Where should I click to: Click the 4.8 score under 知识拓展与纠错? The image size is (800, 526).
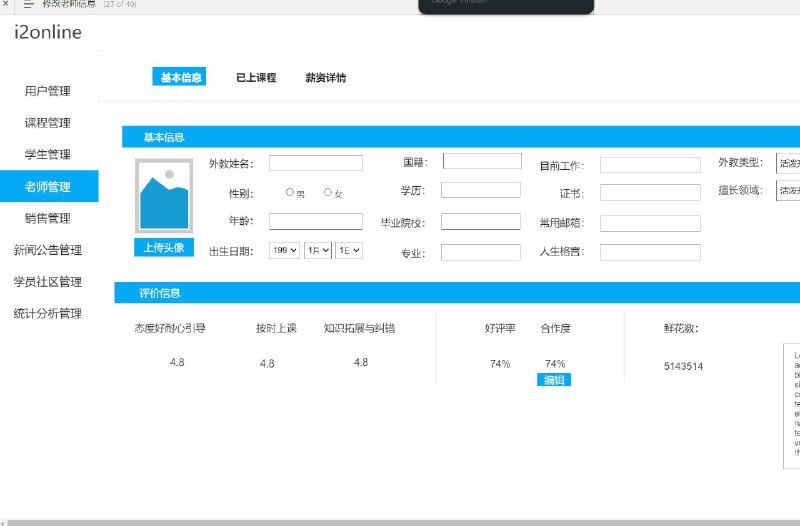(361, 362)
